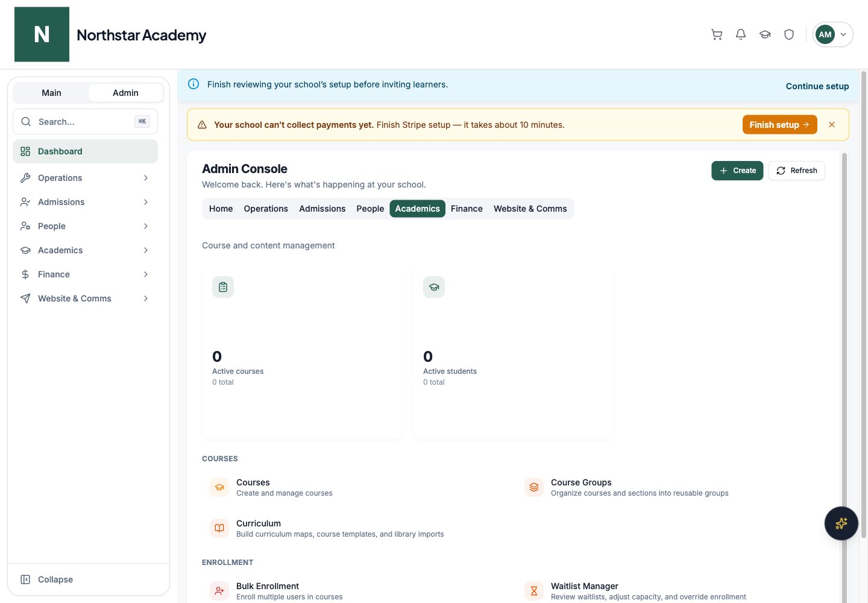
Task: Dismiss the Stripe payments warning
Action: [x=832, y=124]
